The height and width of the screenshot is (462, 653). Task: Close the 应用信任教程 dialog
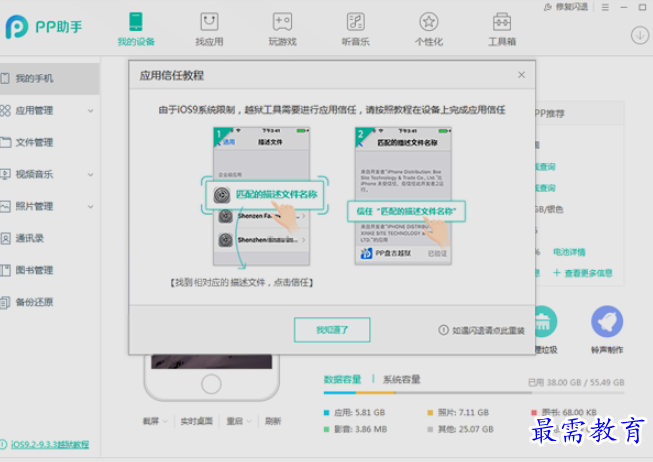click(521, 75)
